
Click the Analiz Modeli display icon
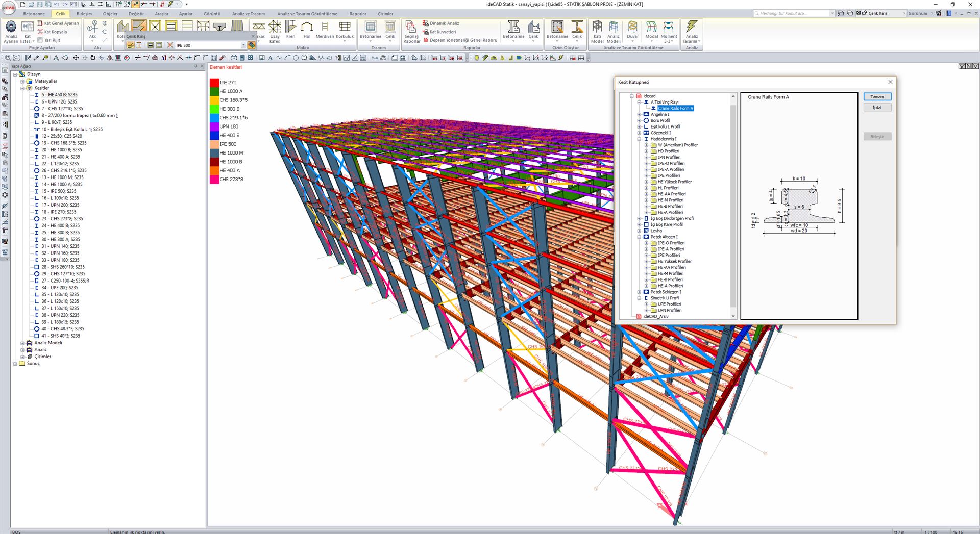pyautogui.click(x=613, y=31)
